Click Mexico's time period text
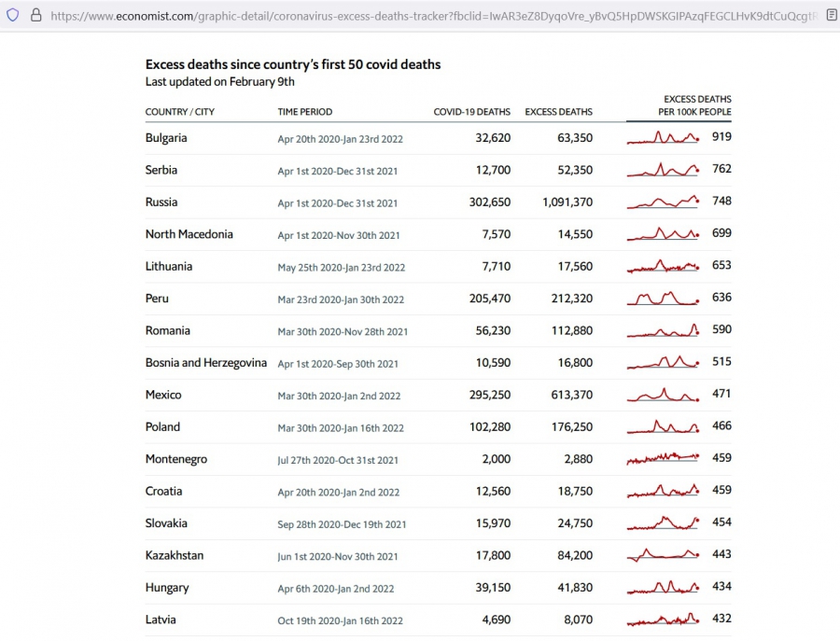840x641 pixels. click(x=339, y=396)
